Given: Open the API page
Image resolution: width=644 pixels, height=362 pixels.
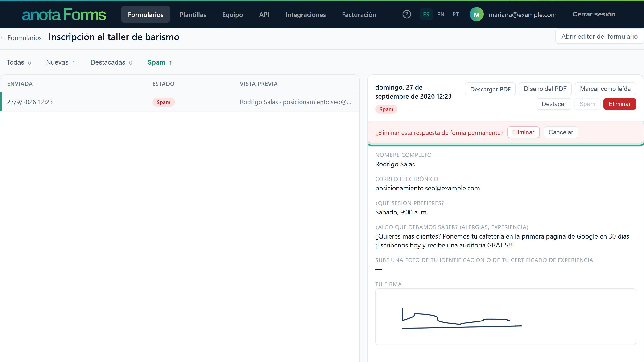Looking at the screenshot, I should pos(264,15).
